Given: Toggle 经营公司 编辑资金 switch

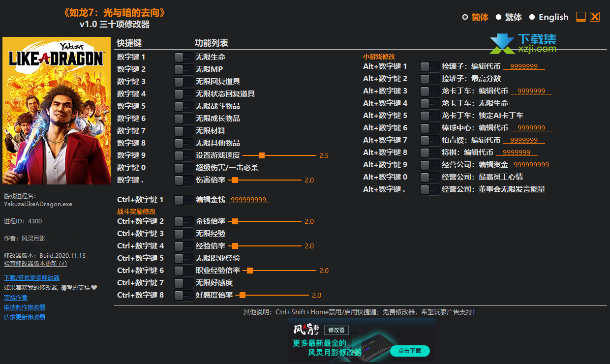Looking at the screenshot, I should [429, 165].
